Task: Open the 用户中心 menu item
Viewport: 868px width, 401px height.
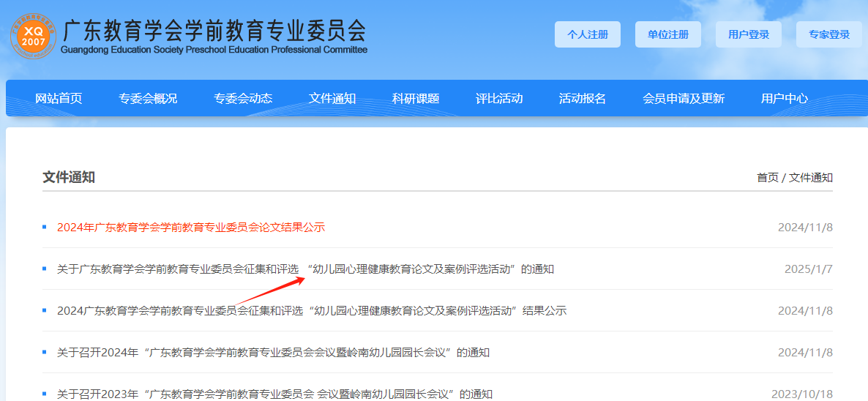Action: coord(785,99)
